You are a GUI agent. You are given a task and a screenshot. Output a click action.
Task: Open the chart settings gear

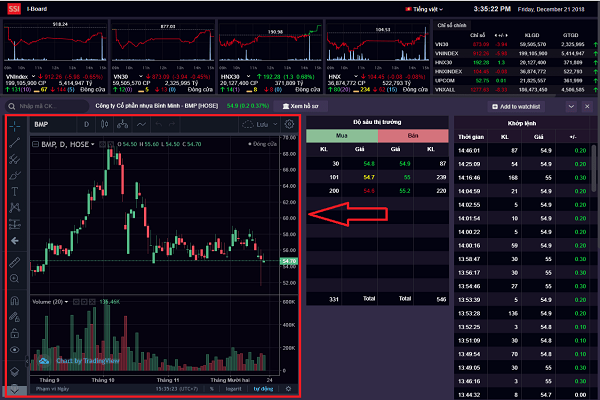(x=290, y=125)
